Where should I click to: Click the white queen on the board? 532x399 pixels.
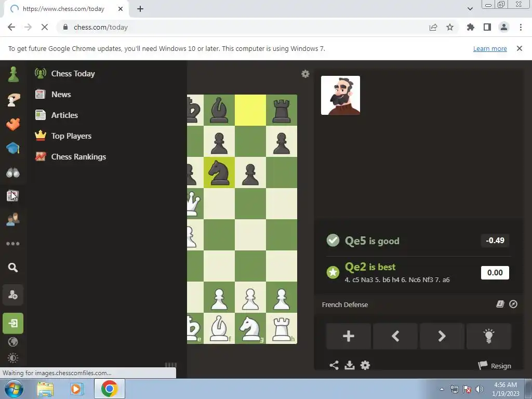[194, 204]
